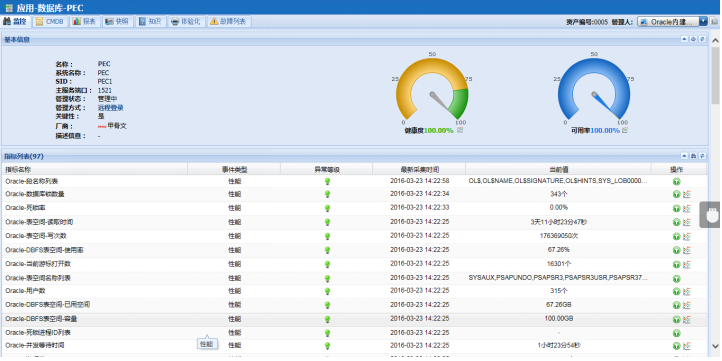Click page scrollbar down arrow
Image resolution: width=722 pixels, height=361 pixels.
715,345
